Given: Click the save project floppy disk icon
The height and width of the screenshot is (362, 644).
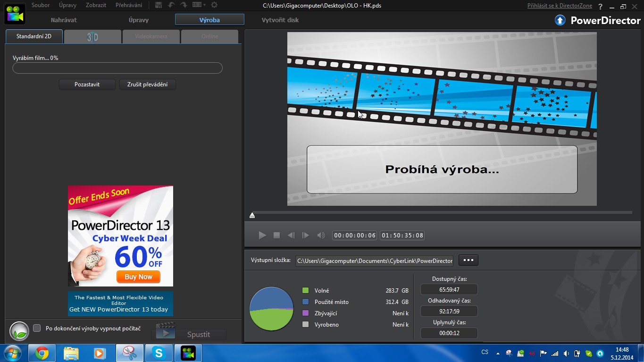Looking at the screenshot, I should tap(159, 5).
